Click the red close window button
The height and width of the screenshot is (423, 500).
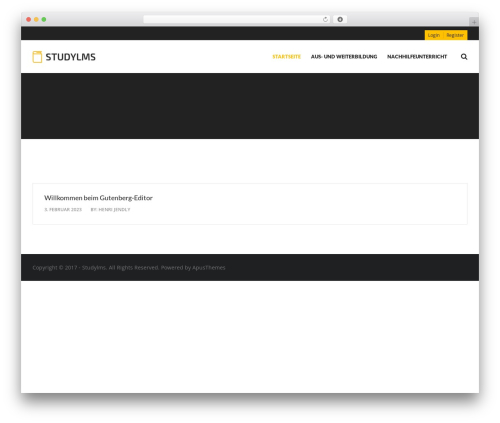point(29,19)
